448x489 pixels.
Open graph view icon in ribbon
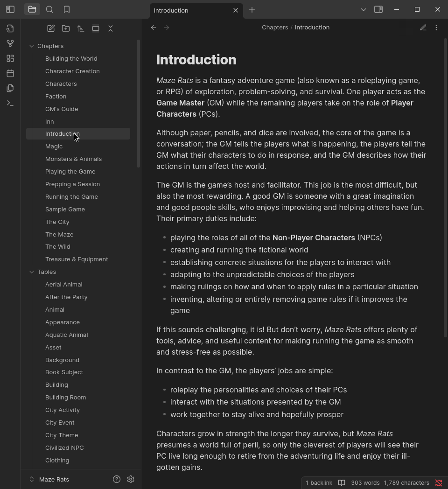pyautogui.click(x=10, y=43)
